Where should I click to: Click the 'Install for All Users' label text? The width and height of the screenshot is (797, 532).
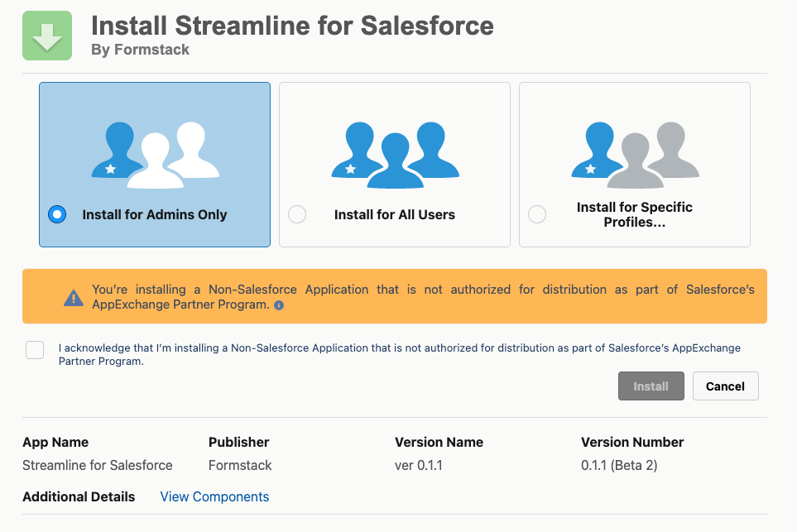pyautogui.click(x=395, y=214)
